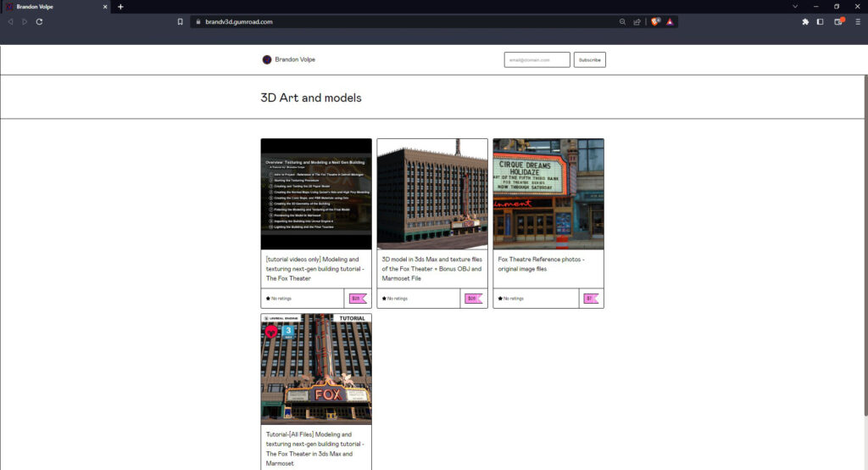
Task: Open the Extensions puzzle-piece menu
Action: coord(805,21)
